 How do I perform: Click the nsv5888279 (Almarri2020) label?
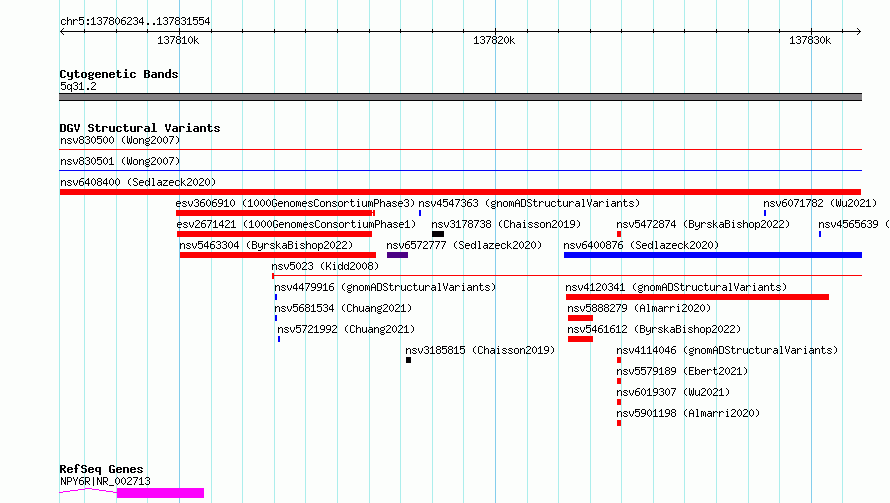(640, 308)
